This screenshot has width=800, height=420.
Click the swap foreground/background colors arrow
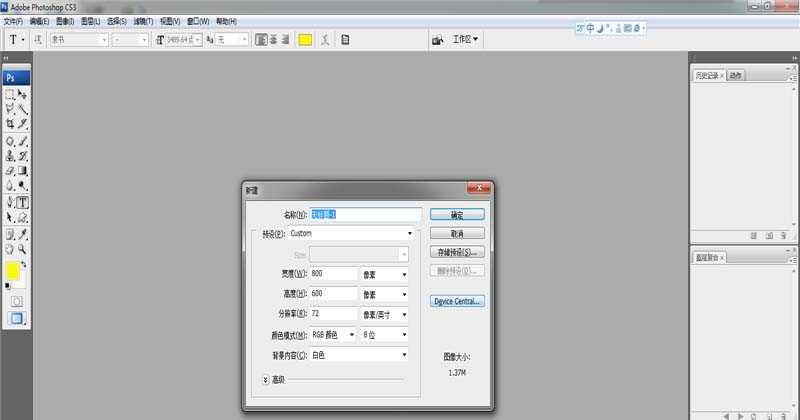coord(24,265)
